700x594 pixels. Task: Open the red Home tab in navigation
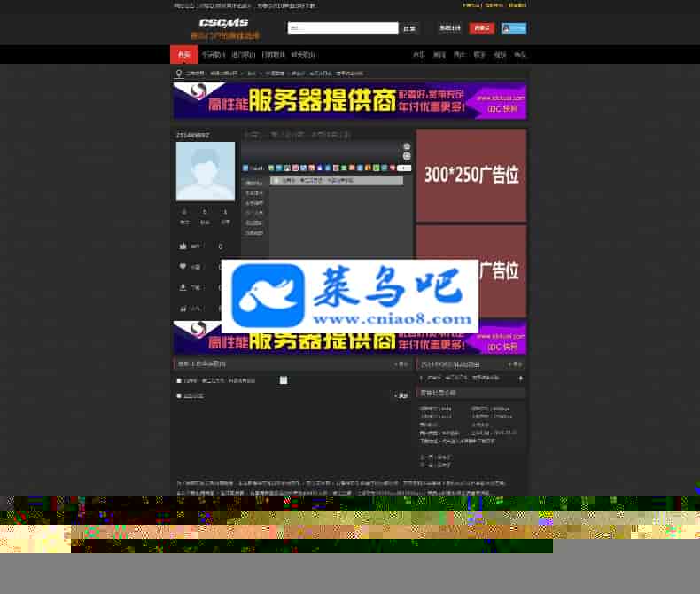(x=183, y=55)
